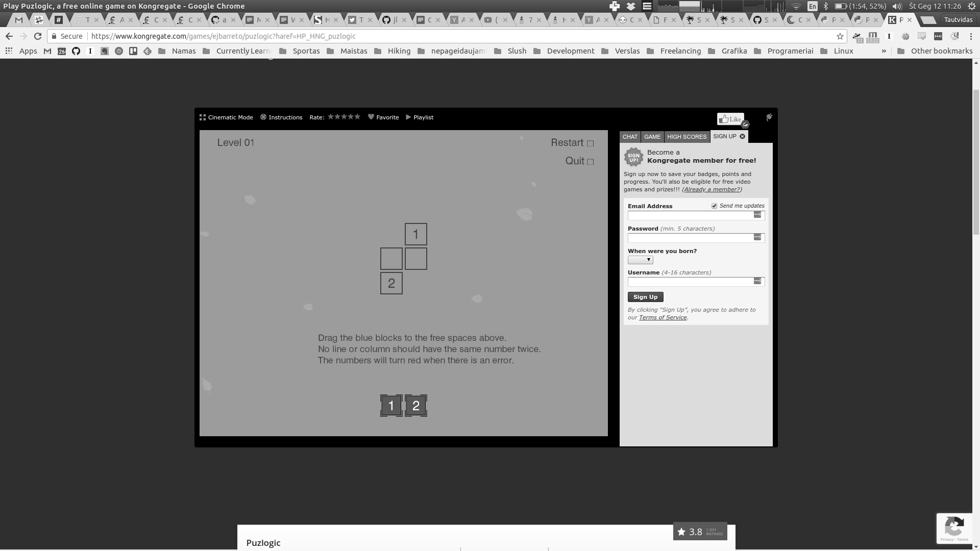This screenshot has width=980, height=551.
Task: Drag the blue block numbered 1
Action: coord(391,405)
